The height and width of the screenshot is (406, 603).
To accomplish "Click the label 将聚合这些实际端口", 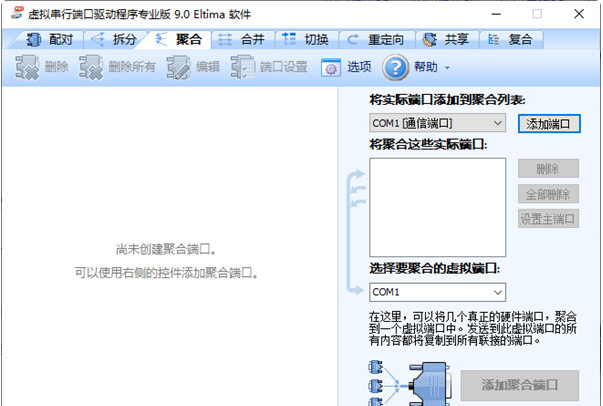I will pyautogui.click(x=428, y=145).
